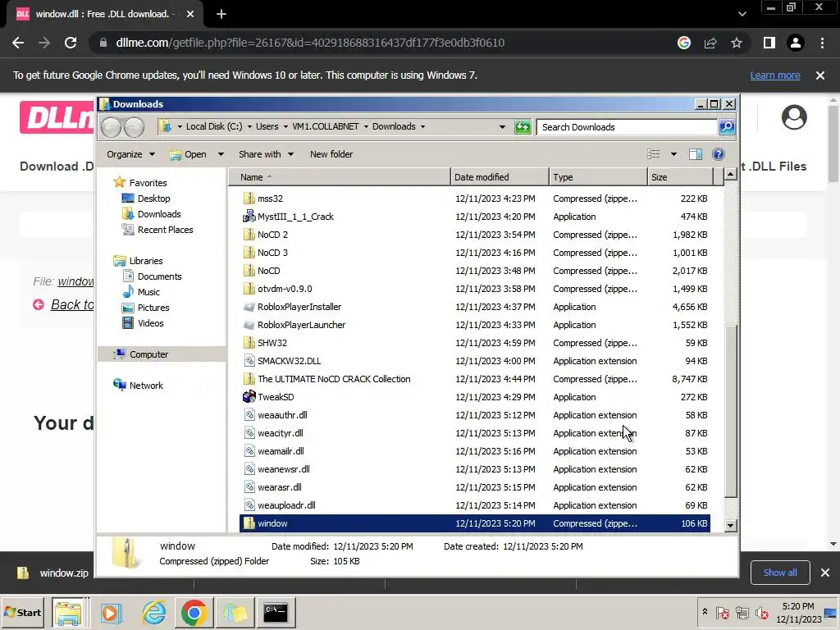This screenshot has width=840, height=630.
Task: Select TweakSD application
Action: (276, 397)
